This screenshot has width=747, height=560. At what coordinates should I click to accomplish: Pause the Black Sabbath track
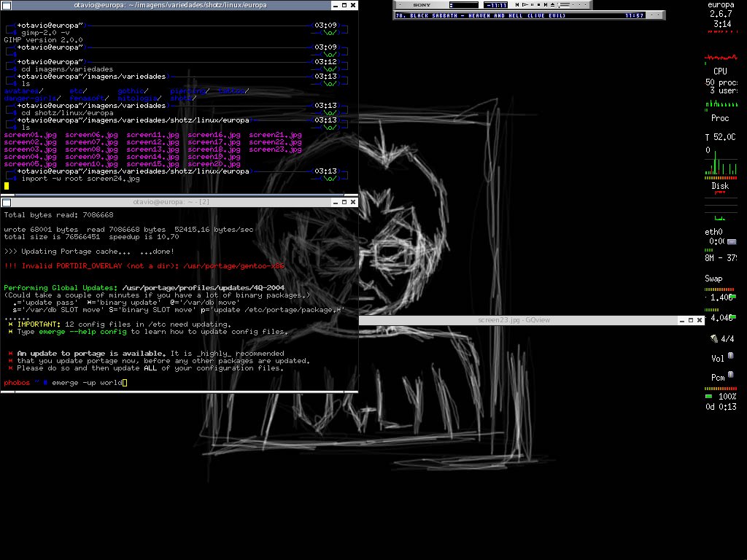532,5
